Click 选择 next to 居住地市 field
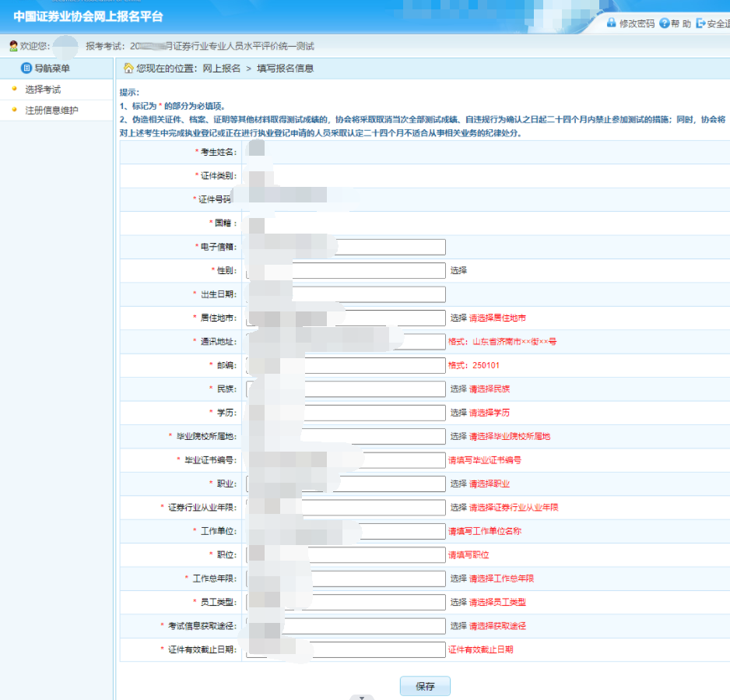This screenshot has height=700, width=730. click(x=455, y=317)
